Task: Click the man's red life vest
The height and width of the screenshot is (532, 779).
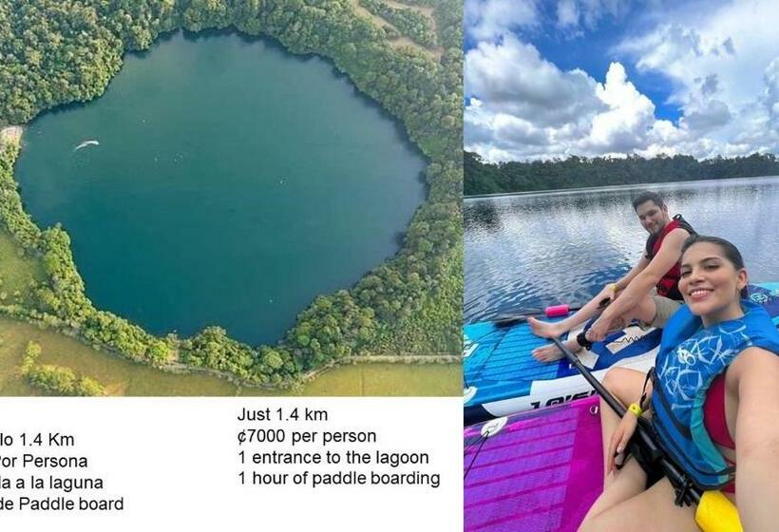Action: (666, 258)
